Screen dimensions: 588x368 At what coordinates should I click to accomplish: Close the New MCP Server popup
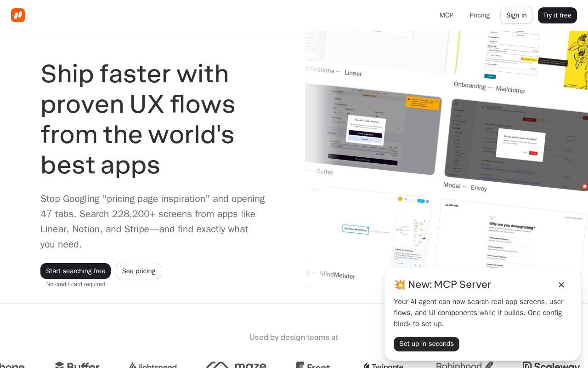(561, 285)
